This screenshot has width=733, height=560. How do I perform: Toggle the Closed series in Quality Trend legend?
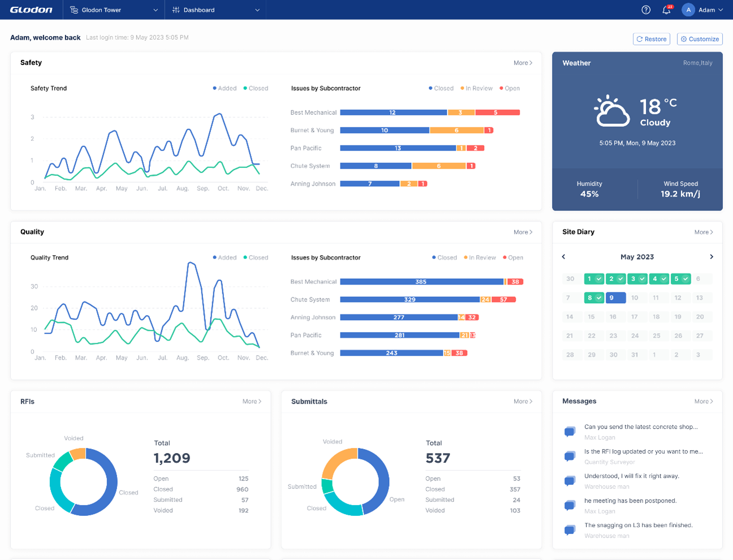click(256, 257)
